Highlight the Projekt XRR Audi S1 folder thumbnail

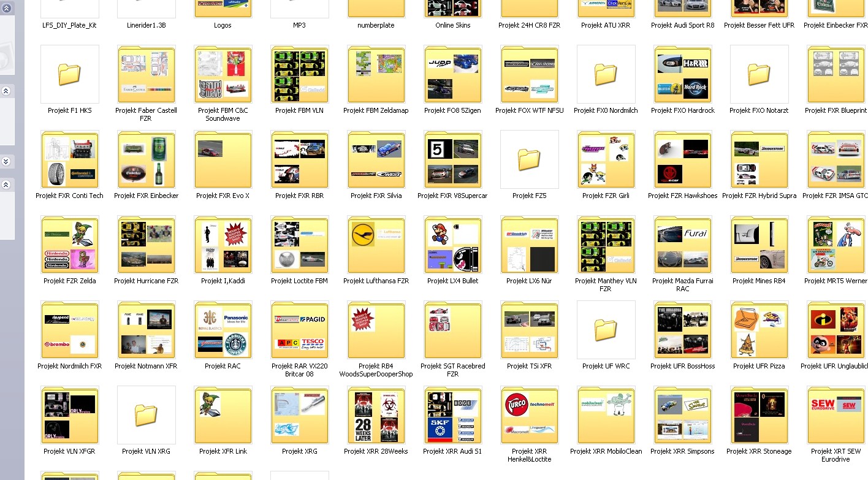click(x=453, y=415)
